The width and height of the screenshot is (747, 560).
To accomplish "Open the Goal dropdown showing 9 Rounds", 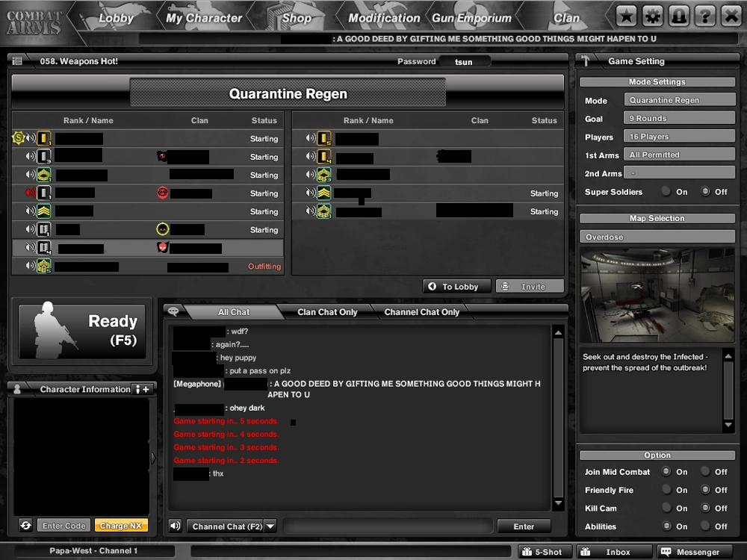I will [679, 118].
